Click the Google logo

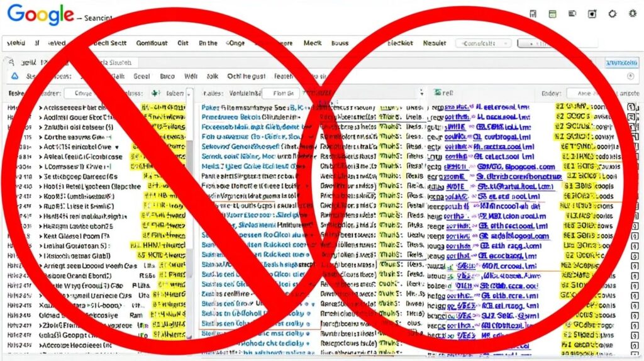click(x=40, y=15)
